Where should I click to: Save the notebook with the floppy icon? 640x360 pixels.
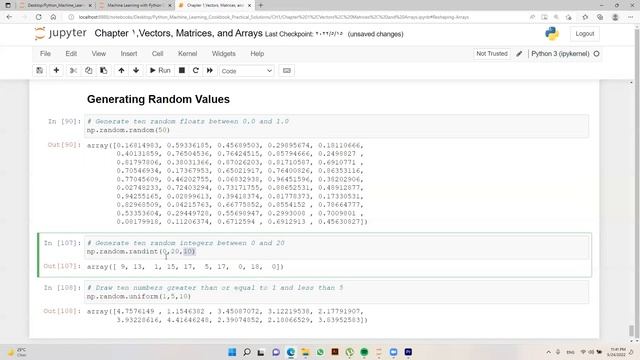(40, 71)
